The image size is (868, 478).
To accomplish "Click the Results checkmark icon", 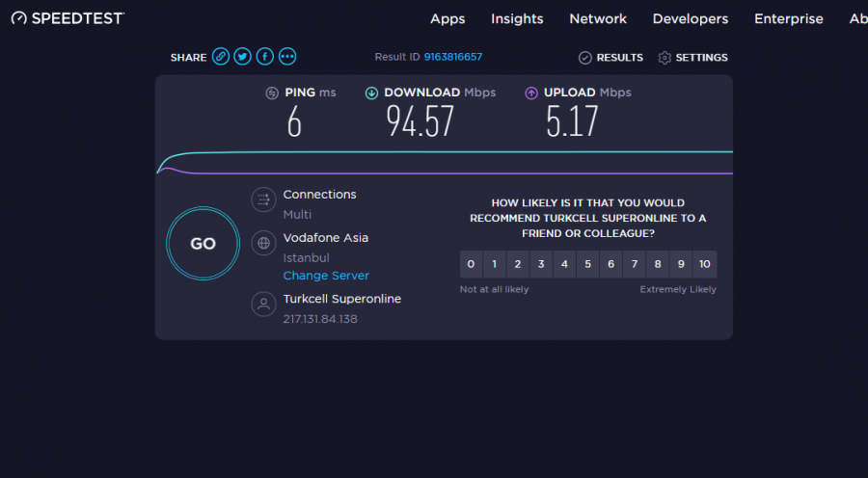I will [584, 58].
